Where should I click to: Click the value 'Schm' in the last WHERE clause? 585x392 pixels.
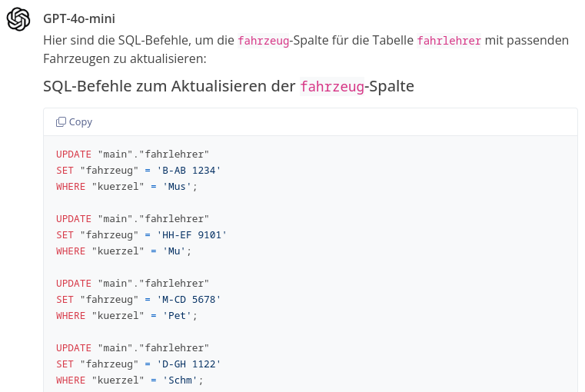point(180,380)
